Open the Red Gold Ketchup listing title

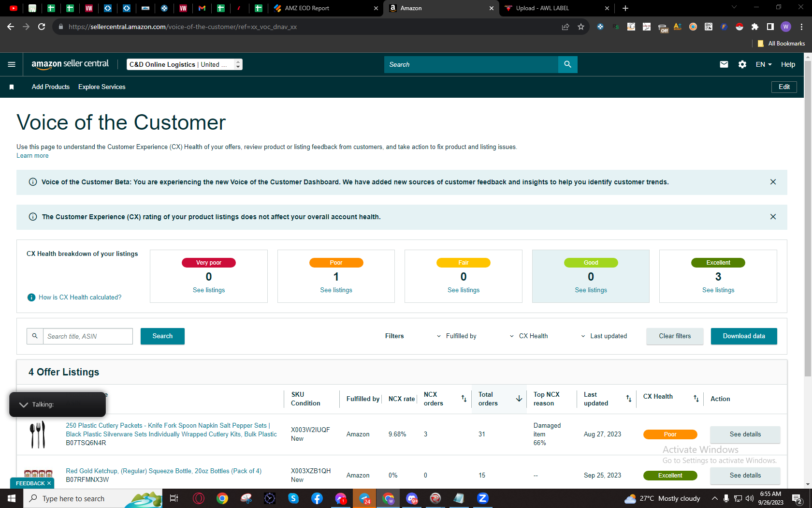coord(163,471)
